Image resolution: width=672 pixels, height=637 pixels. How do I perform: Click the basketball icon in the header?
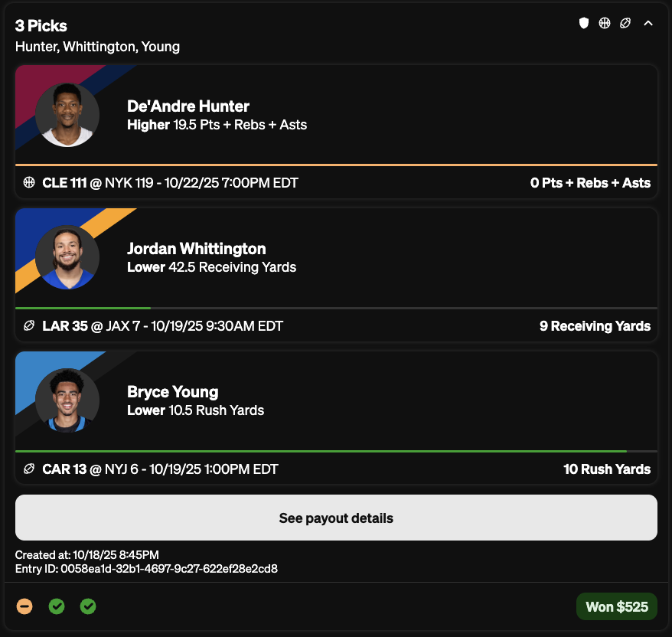(605, 23)
